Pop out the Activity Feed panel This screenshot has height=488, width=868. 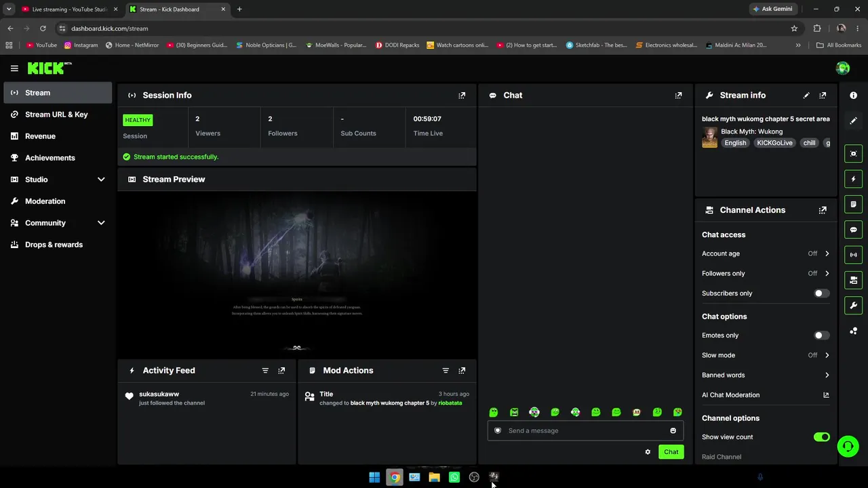[281, 371]
